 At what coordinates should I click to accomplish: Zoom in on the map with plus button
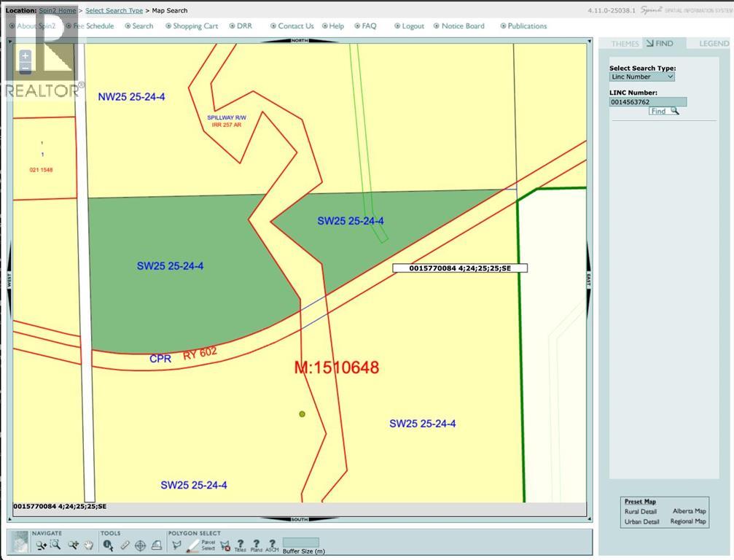tap(26, 56)
